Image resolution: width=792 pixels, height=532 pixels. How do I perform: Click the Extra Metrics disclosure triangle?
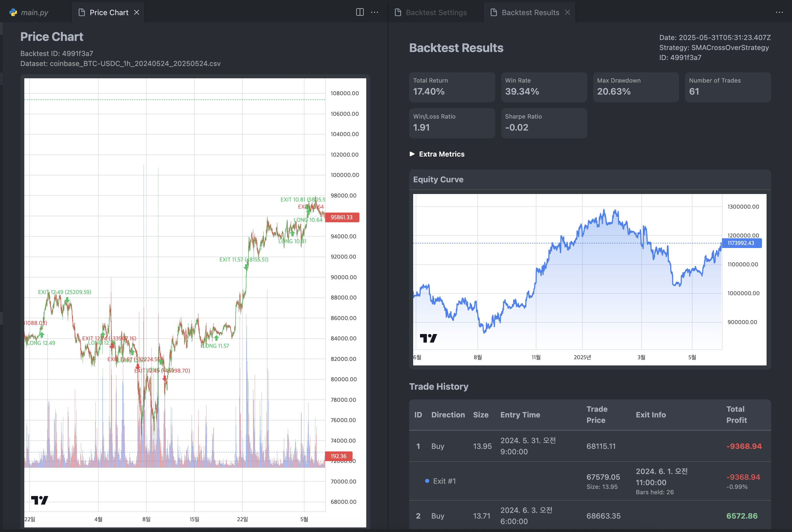pos(412,154)
